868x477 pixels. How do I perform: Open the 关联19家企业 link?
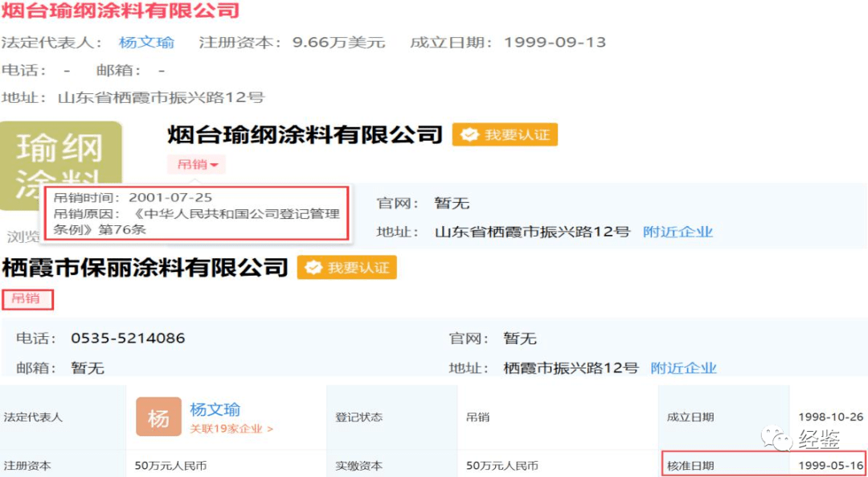click(x=231, y=429)
